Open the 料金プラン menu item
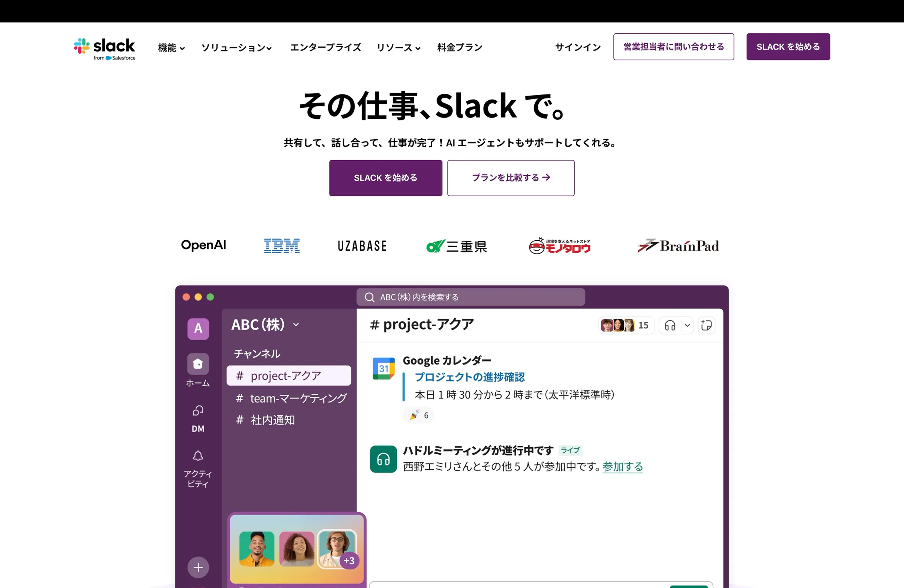This screenshot has height=588, width=904. tap(459, 47)
